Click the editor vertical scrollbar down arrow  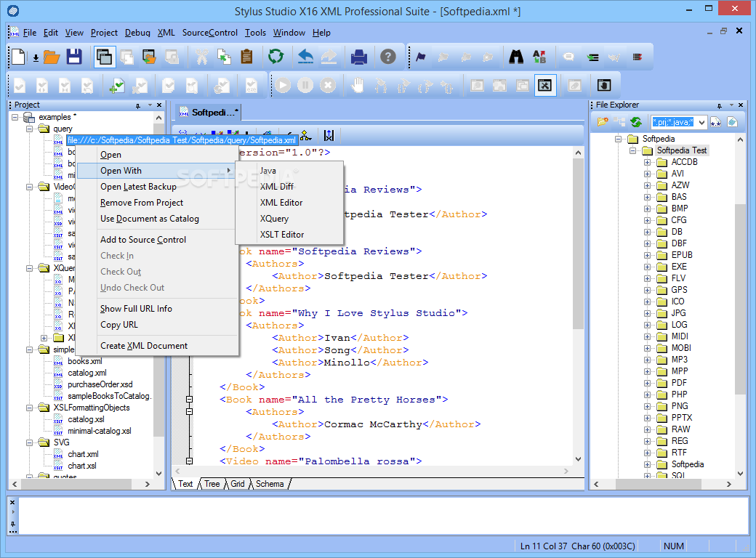578,459
